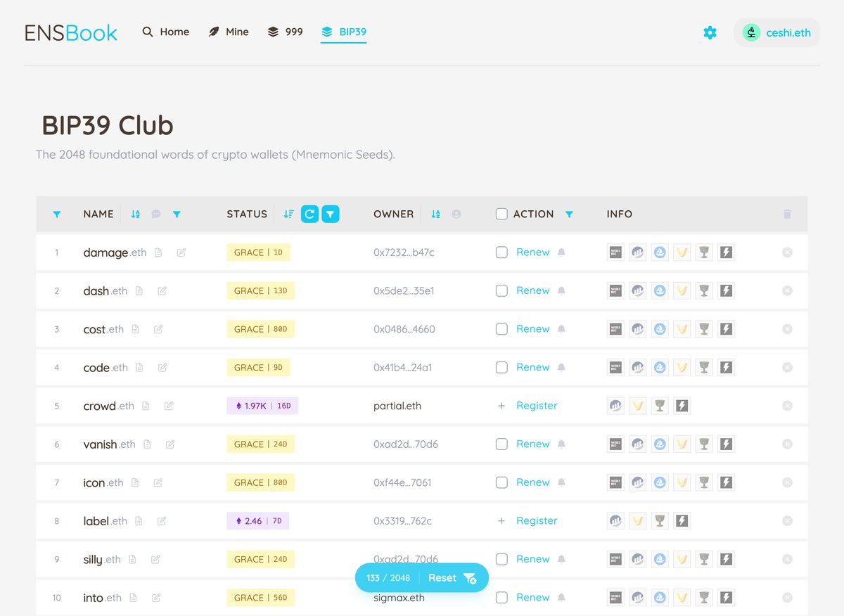Click the GRACE | 13D status badge
This screenshot has width=844, height=616.
click(x=260, y=290)
